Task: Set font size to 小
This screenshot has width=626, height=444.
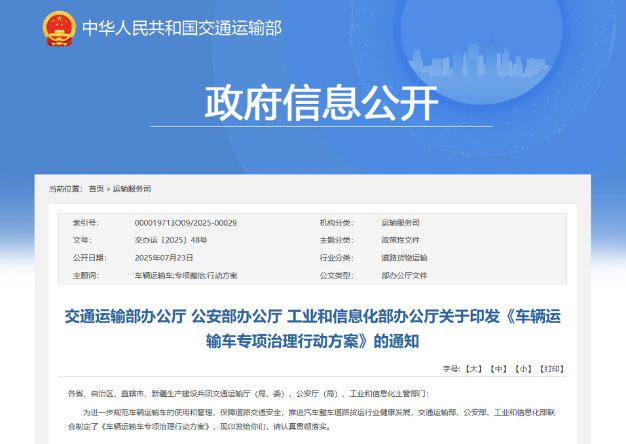Action: tap(523, 369)
